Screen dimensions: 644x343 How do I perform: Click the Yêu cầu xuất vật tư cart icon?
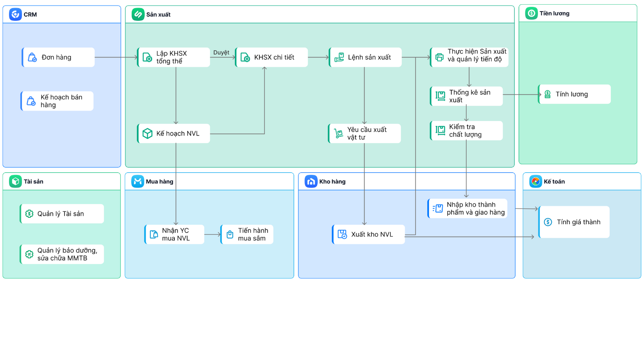coord(339,133)
